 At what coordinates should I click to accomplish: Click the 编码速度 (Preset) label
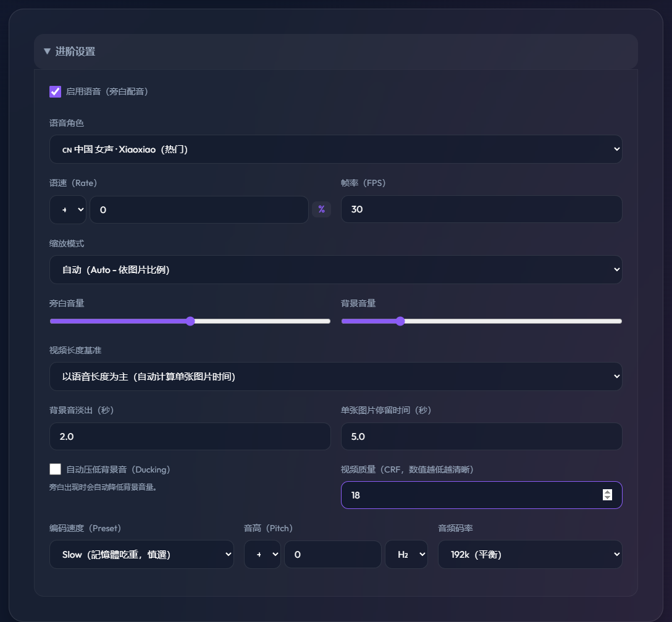[x=85, y=528]
